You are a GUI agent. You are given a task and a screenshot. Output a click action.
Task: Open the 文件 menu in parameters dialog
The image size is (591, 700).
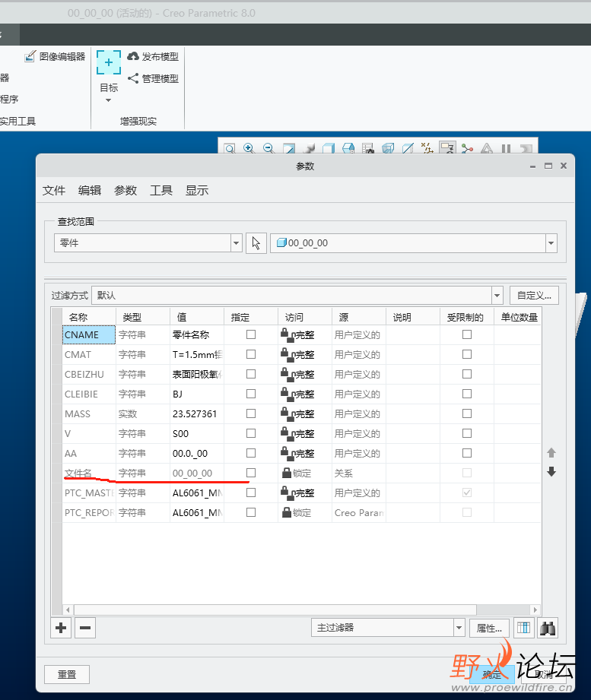54,191
